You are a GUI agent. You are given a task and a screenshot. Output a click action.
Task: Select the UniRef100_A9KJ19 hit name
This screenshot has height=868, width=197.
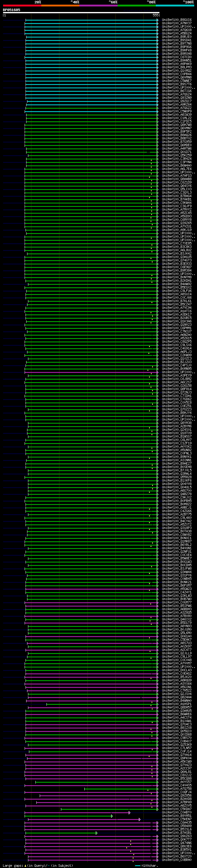click(x=177, y=230)
